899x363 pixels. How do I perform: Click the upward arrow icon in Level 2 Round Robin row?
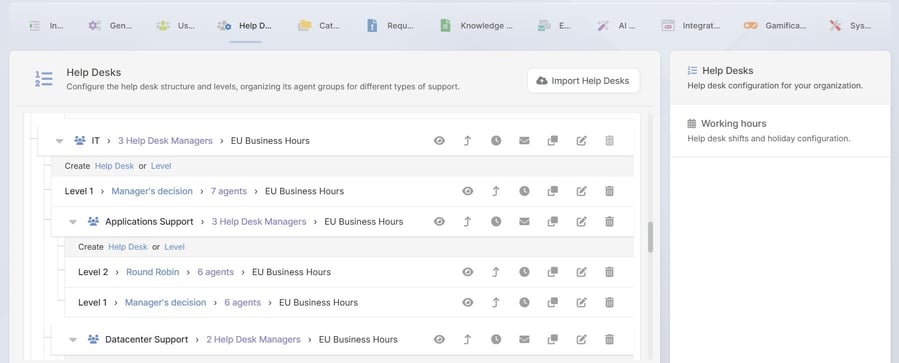pos(496,272)
